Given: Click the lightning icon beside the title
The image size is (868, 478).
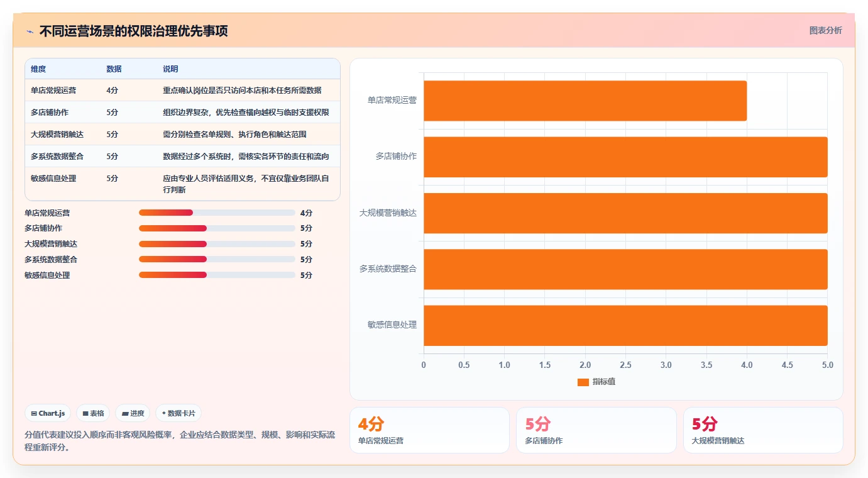Looking at the screenshot, I should [30, 31].
